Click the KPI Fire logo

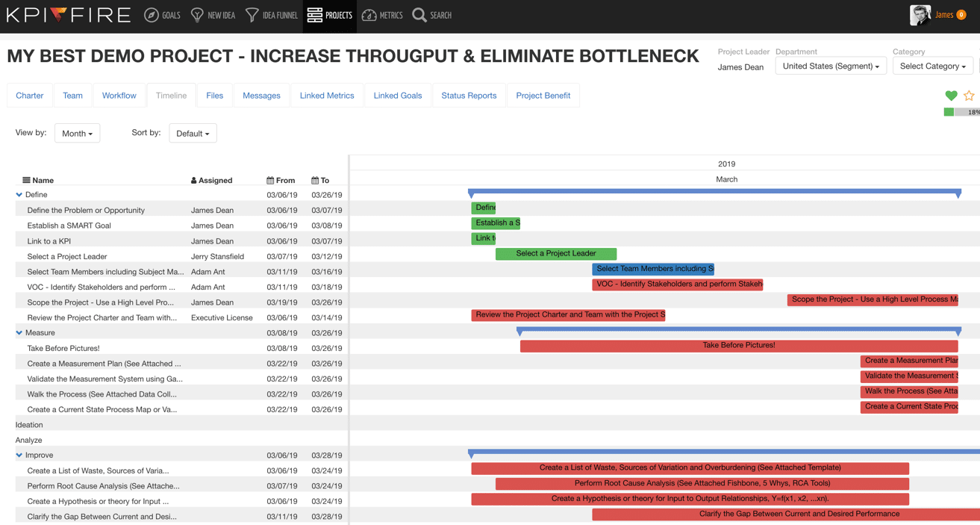(x=69, y=15)
